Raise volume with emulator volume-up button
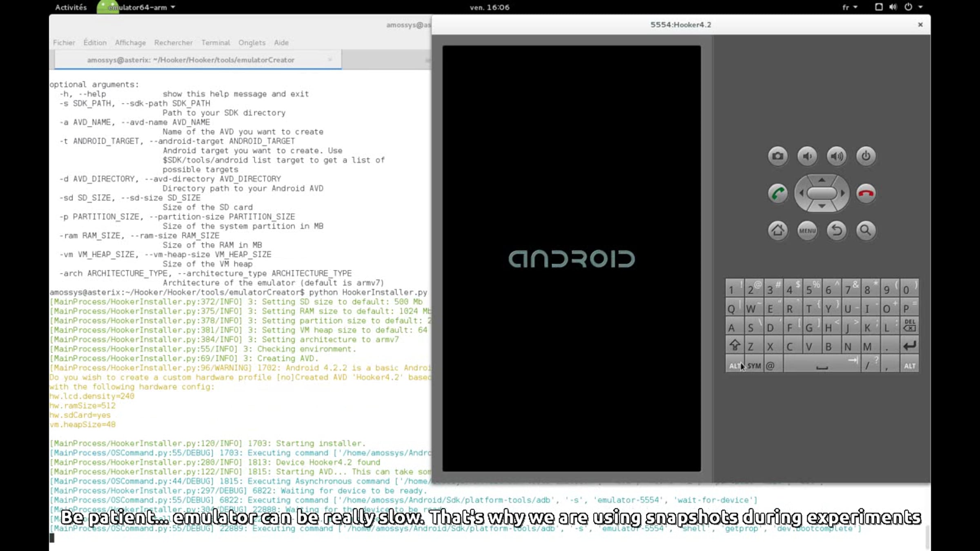This screenshot has height=551, width=980. (836, 156)
